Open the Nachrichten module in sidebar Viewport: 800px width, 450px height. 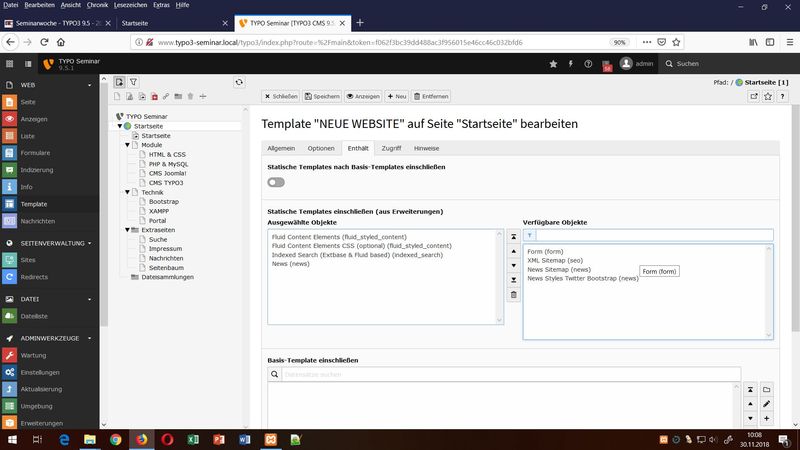pyautogui.click(x=38, y=221)
